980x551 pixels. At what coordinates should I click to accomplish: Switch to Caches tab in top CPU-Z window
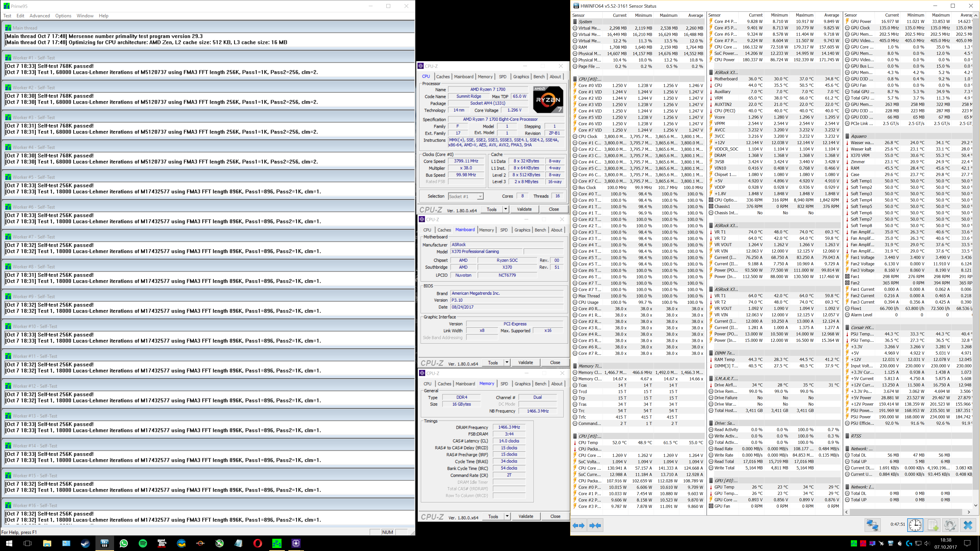(443, 77)
